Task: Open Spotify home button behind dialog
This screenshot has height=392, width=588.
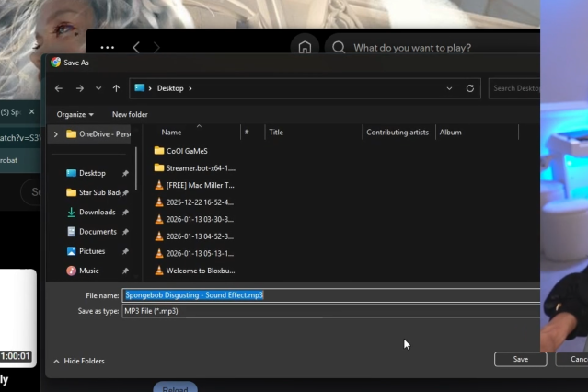Action: (305, 47)
